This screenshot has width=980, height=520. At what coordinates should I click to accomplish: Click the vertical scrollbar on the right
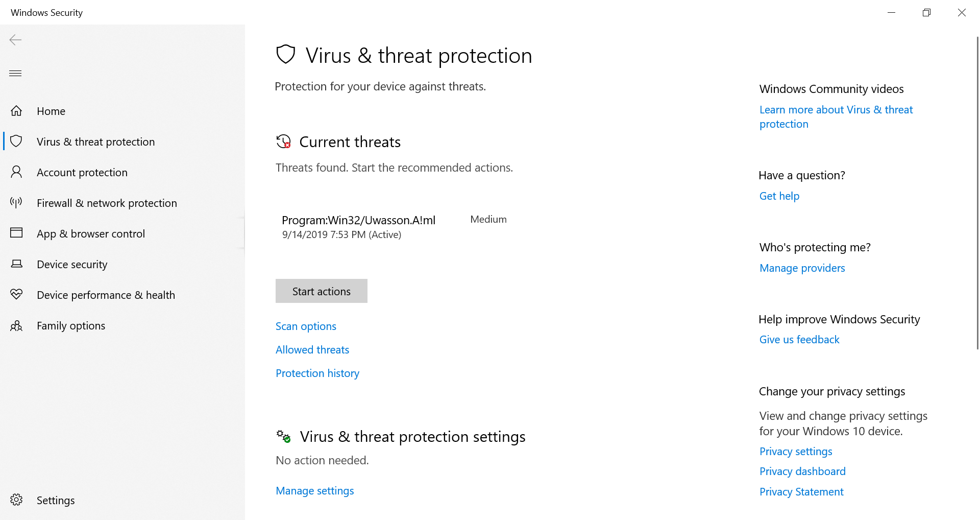[x=977, y=193]
